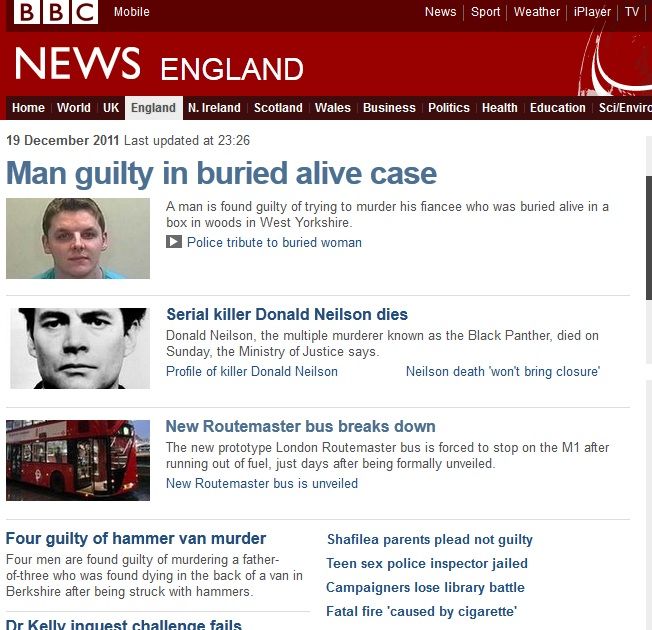Screen dimensions: 652x630
Task: Open Campaigners lose library battle link
Action: coord(425,587)
